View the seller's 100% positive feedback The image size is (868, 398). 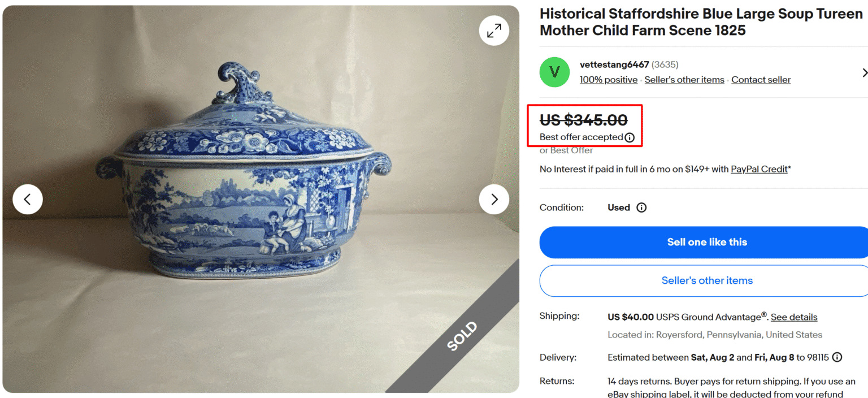pos(608,80)
